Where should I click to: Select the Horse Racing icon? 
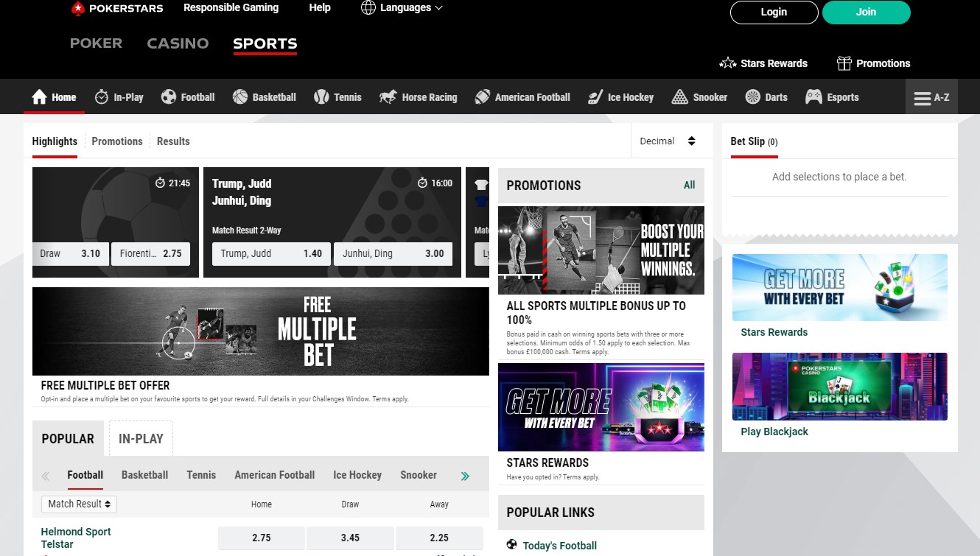[388, 97]
